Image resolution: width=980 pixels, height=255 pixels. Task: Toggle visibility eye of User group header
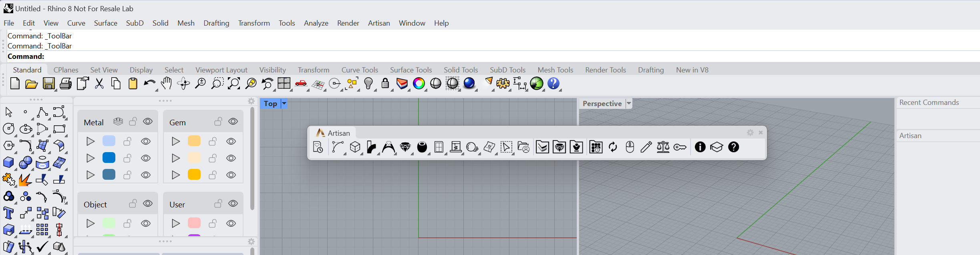(233, 203)
